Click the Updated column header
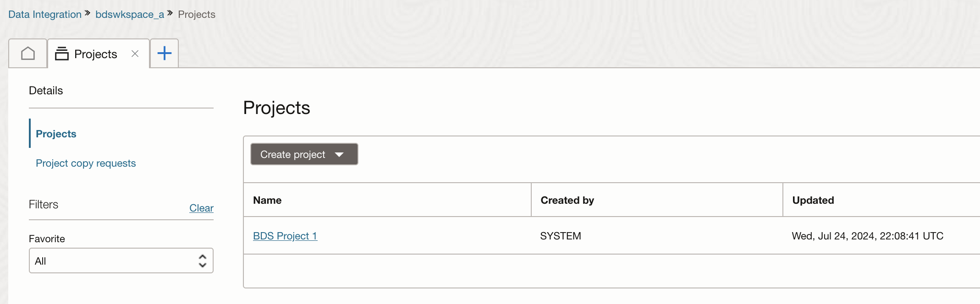Screen dimensions: 980x304 813,200
